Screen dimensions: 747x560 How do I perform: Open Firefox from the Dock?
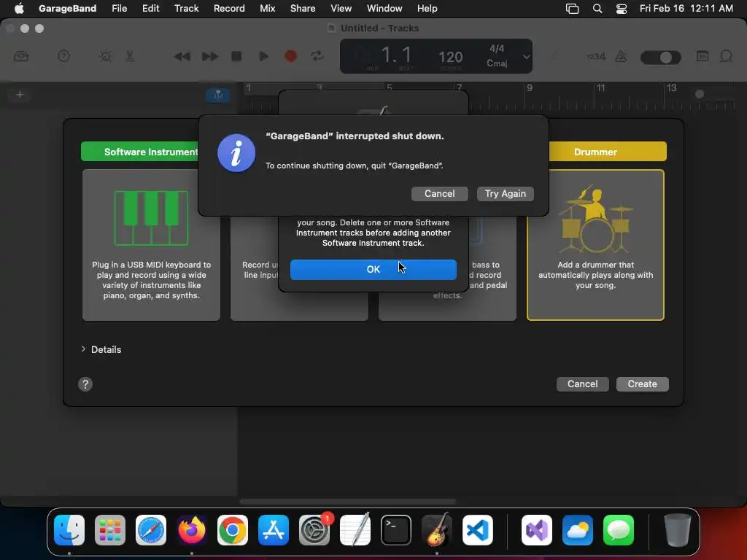(x=192, y=530)
